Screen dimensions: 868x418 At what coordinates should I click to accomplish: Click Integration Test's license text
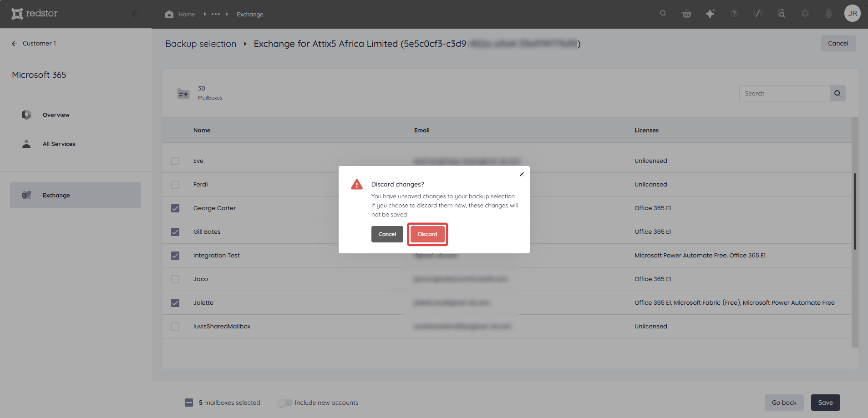[x=700, y=255]
